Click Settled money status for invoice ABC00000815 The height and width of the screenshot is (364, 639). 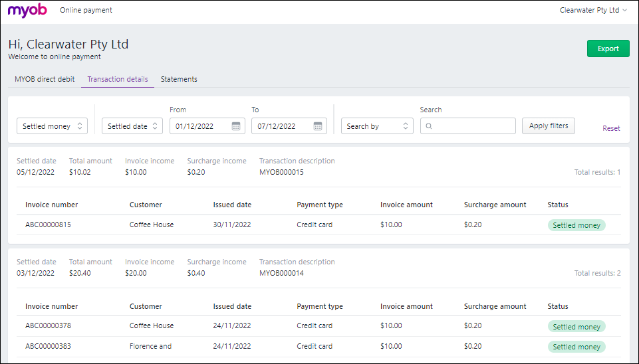pos(576,225)
